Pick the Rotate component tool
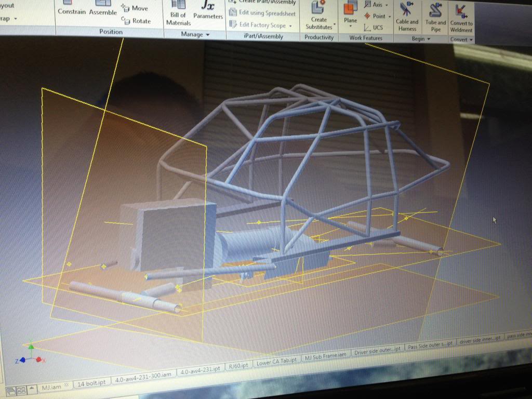Screen dimensions: 532x399 click(136, 21)
